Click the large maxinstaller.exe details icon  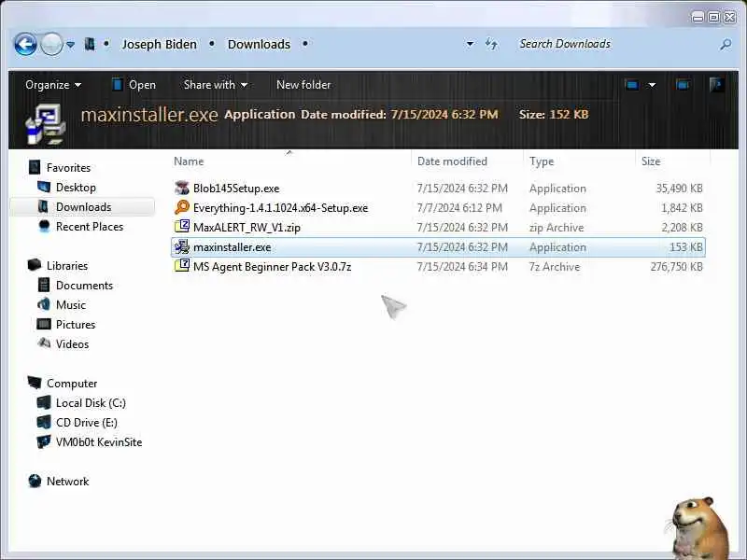(x=45, y=124)
